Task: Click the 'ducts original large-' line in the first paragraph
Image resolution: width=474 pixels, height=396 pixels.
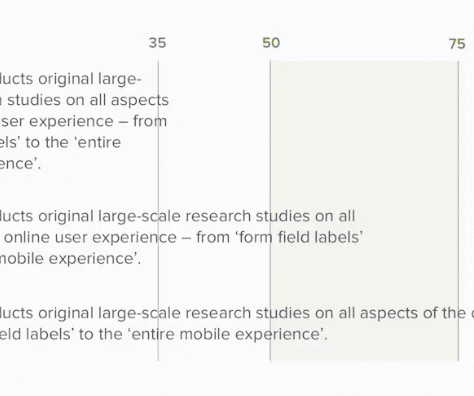Action: pyautogui.click(x=71, y=80)
